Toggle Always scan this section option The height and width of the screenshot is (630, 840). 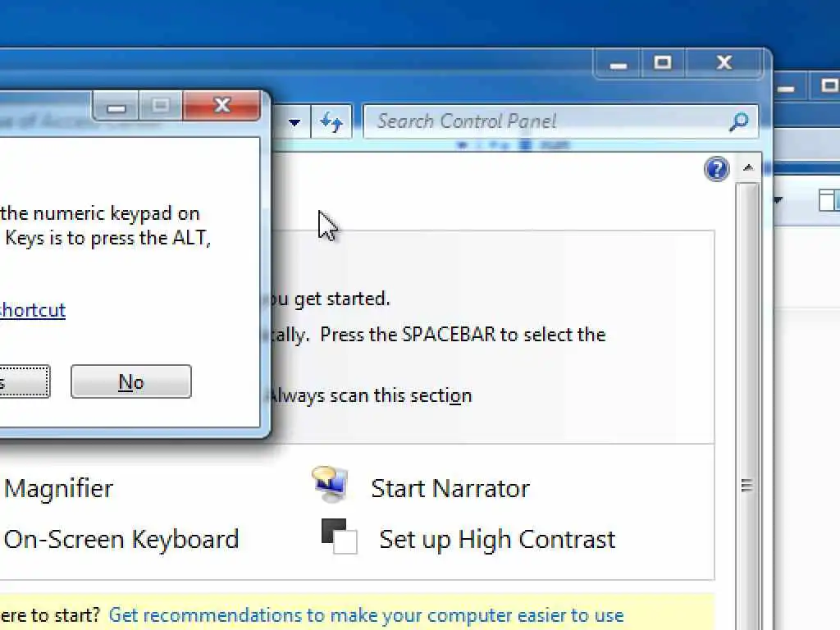[370, 396]
